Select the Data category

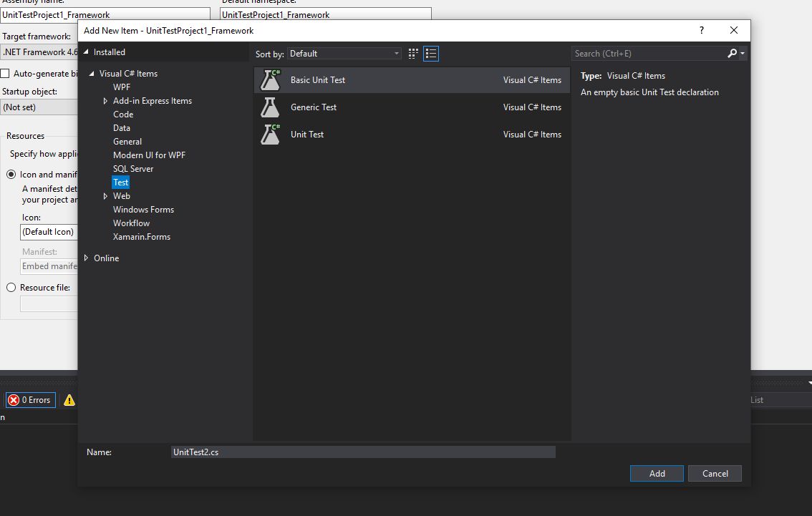pos(122,128)
